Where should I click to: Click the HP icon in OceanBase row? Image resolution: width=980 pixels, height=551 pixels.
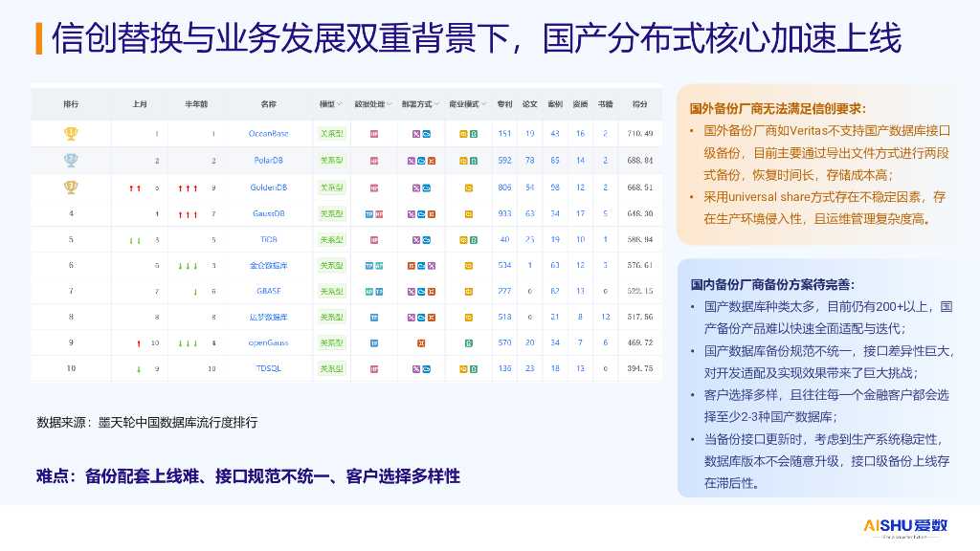(x=374, y=134)
